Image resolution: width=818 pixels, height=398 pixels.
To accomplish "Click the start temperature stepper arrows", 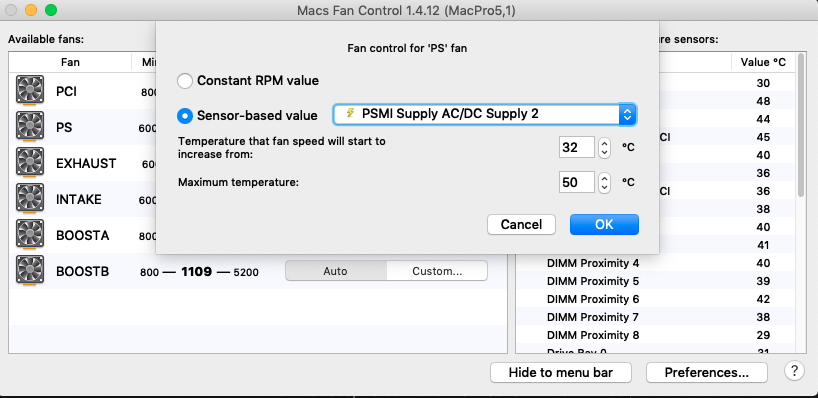I will pyautogui.click(x=604, y=147).
